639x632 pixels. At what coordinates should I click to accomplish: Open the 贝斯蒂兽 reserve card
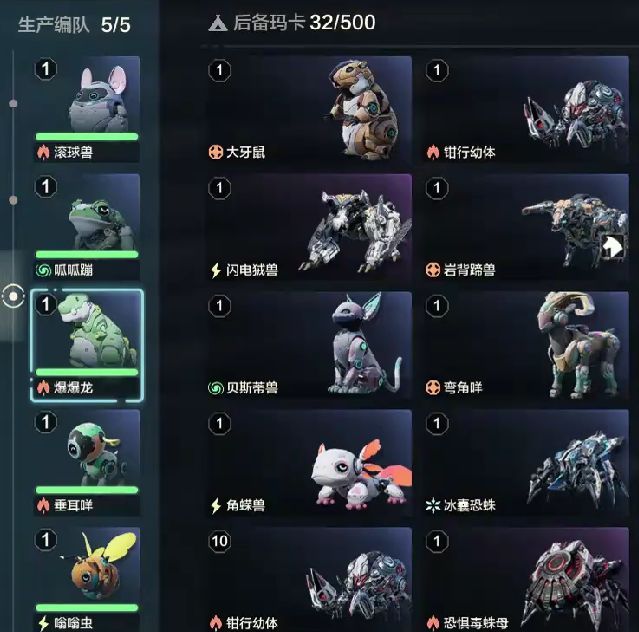(x=309, y=345)
